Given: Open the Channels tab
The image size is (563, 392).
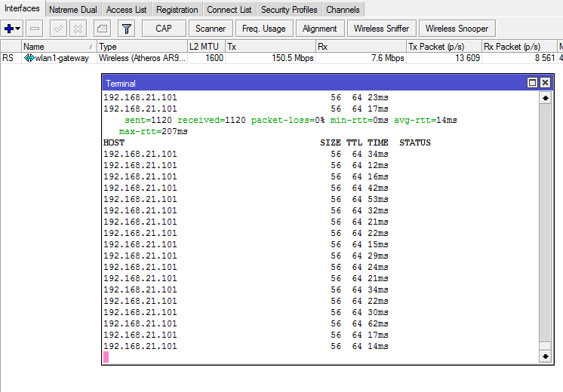Looking at the screenshot, I should [x=343, y=10].
